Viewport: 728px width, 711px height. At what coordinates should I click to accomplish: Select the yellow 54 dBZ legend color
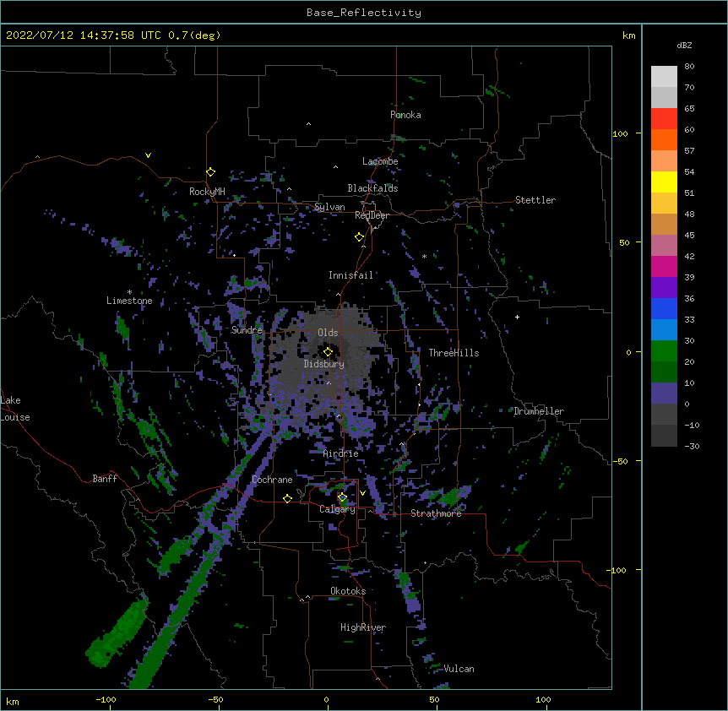664,182
